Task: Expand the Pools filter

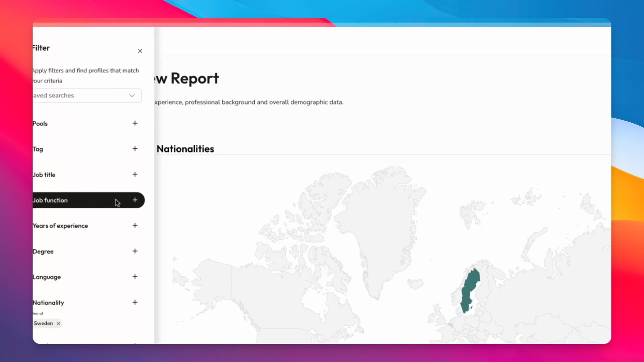Action: coord(135,123)
